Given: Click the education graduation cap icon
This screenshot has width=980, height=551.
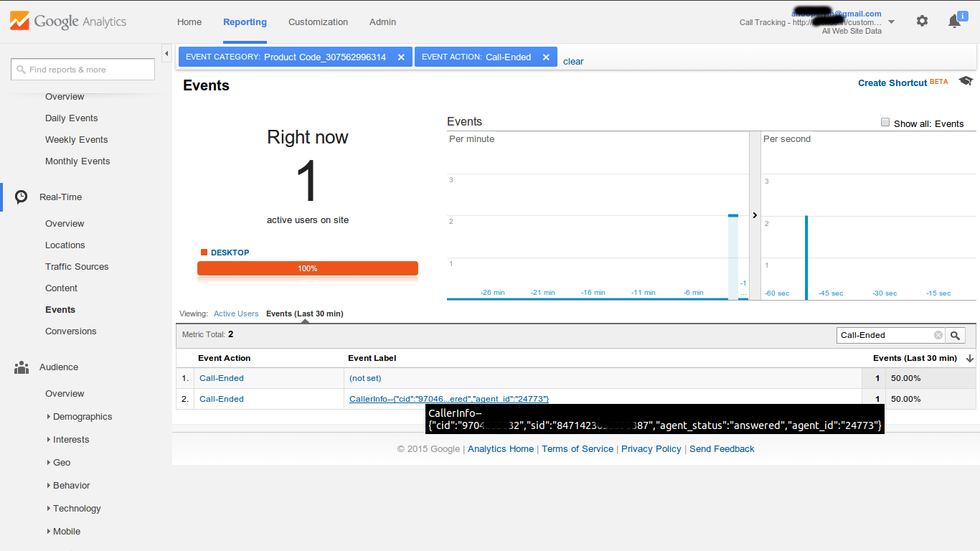Looking at the screenshot, I should click(x=966, y=82).
